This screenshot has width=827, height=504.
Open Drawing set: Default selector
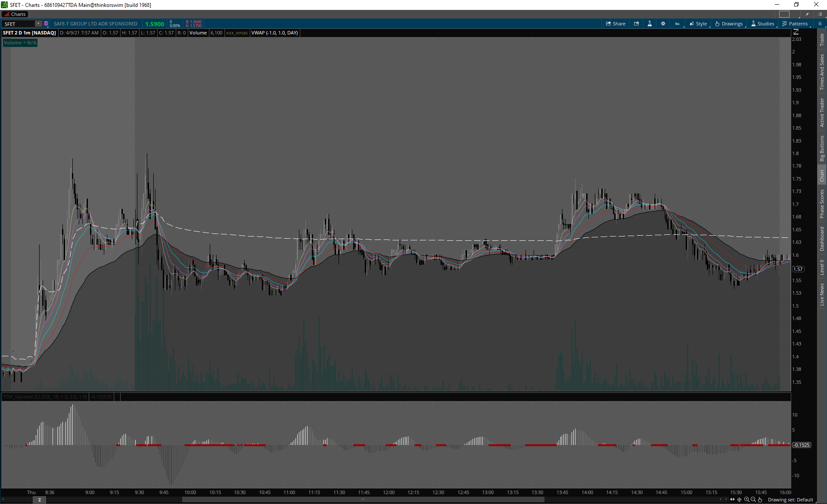click(790, 500)
